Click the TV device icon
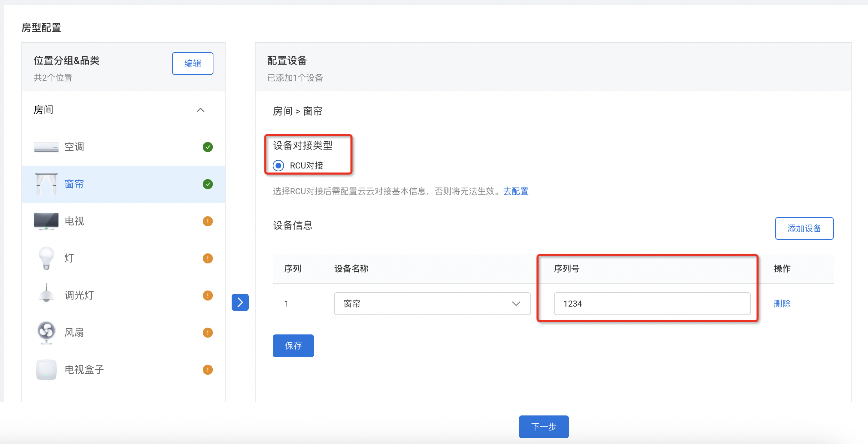 46,221
